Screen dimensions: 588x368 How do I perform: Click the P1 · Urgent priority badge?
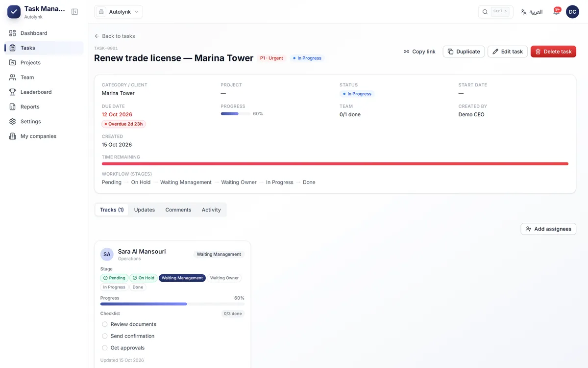coord(271,58)
